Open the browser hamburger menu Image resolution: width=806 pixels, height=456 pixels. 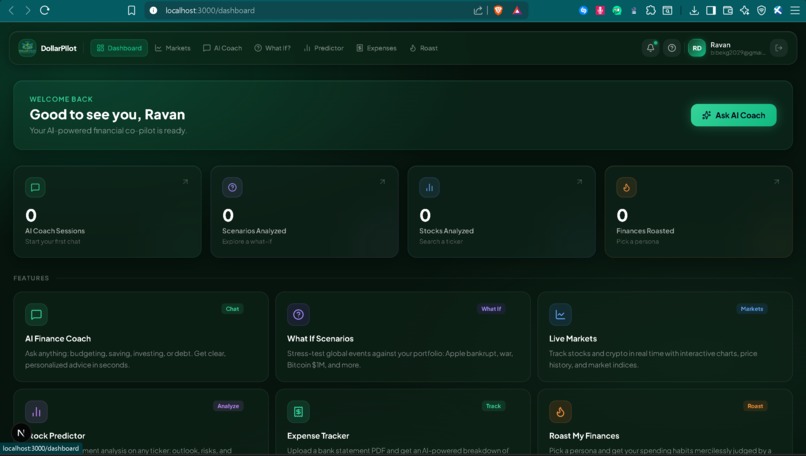795,10
